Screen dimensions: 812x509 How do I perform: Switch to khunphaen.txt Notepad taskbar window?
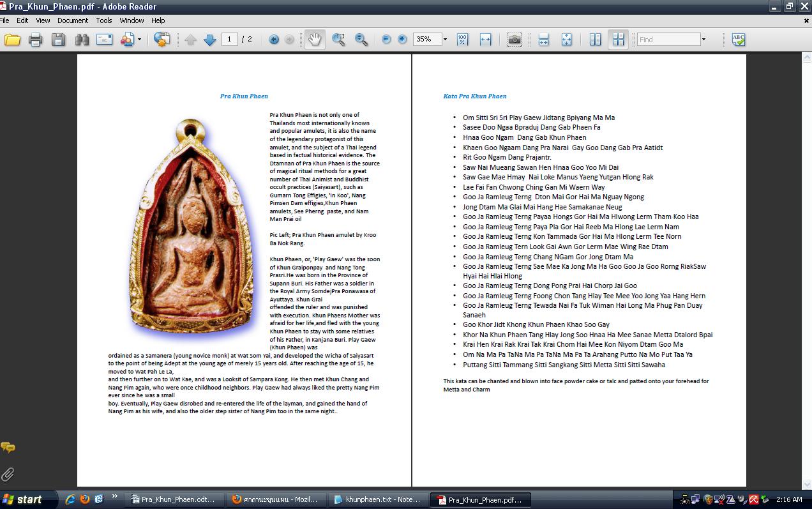tap(378, 500)
